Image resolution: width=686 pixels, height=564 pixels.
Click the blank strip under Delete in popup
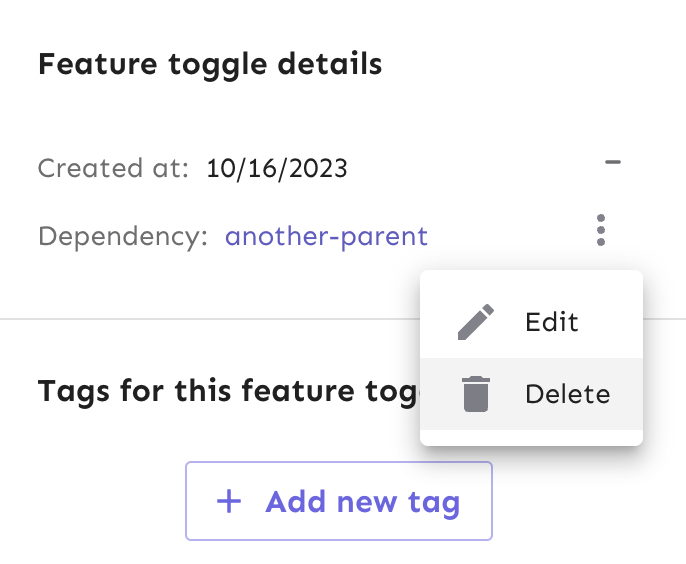pos(531,437)
